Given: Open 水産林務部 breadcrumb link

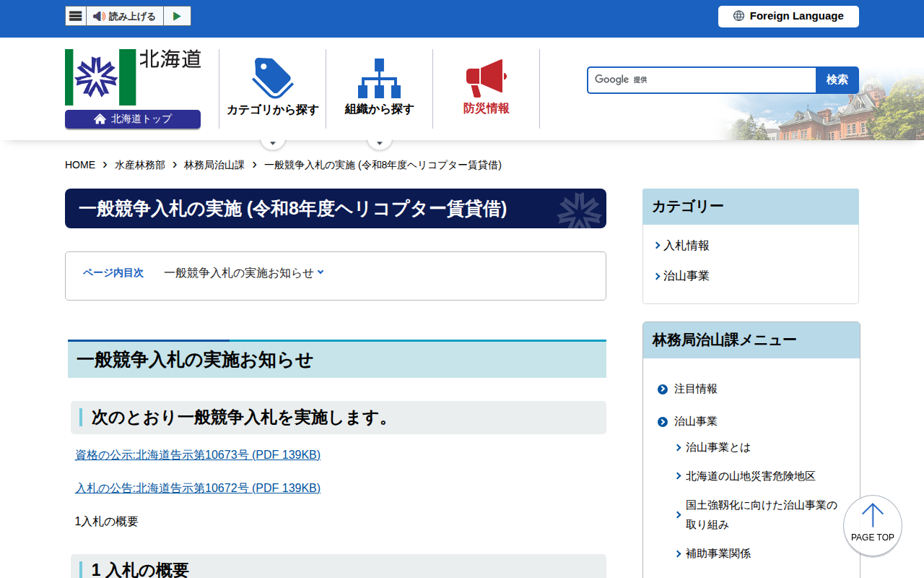Looking at the screenshot, I should [140, 165].
